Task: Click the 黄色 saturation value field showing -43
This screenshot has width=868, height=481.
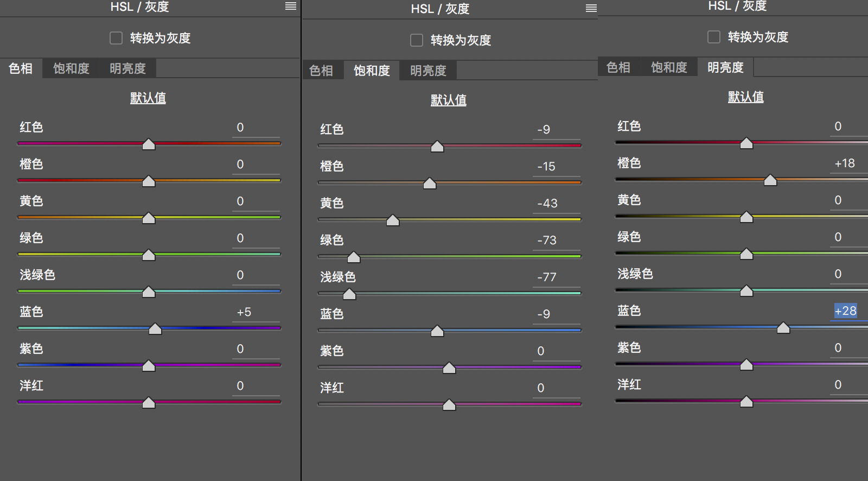Action: [557, 204]
